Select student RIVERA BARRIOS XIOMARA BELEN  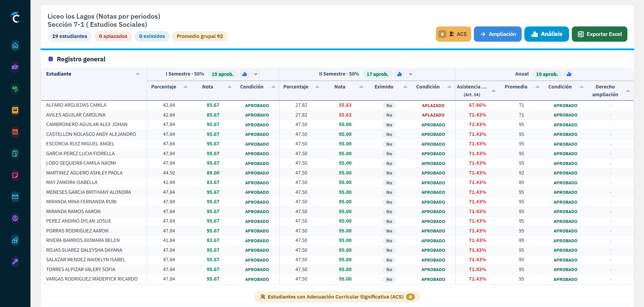pyautogui.click(x=83, y=240)
